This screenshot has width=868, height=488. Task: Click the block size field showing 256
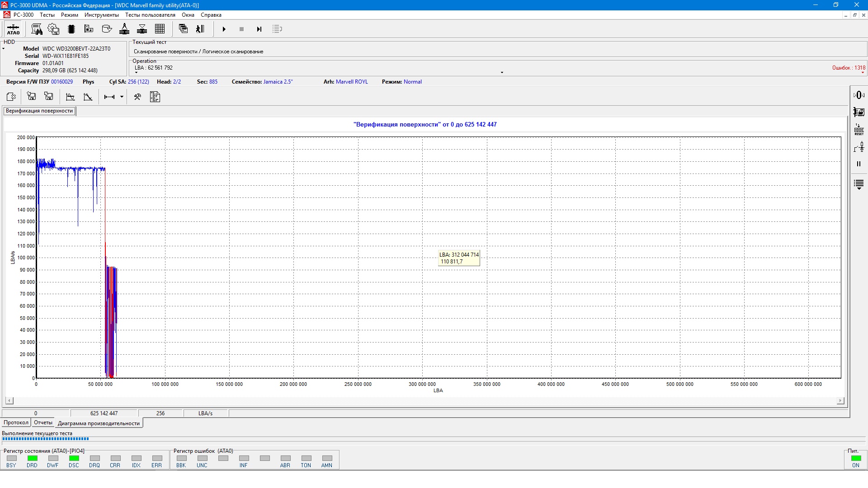[x=160, y=413]
